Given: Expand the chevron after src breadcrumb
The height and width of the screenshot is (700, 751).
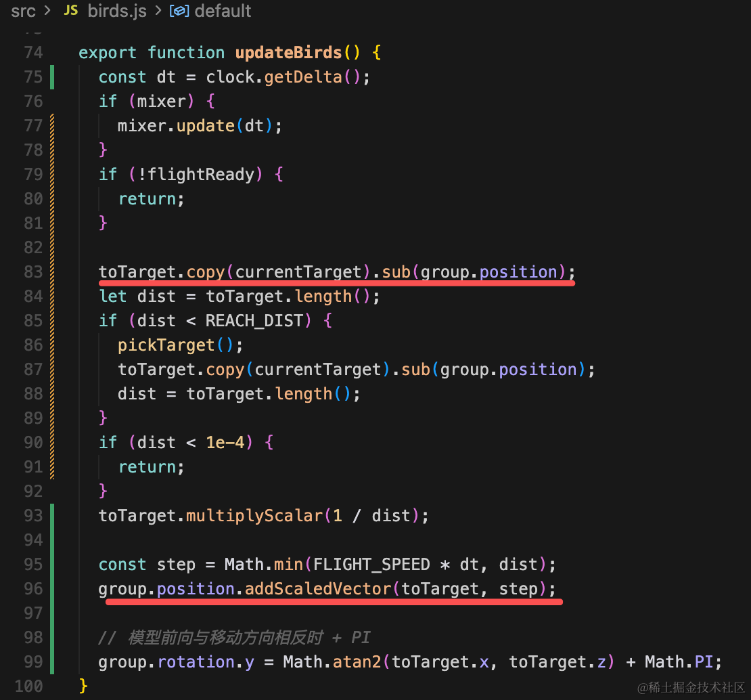Looking at the screenshot, I should coord(47,11).
